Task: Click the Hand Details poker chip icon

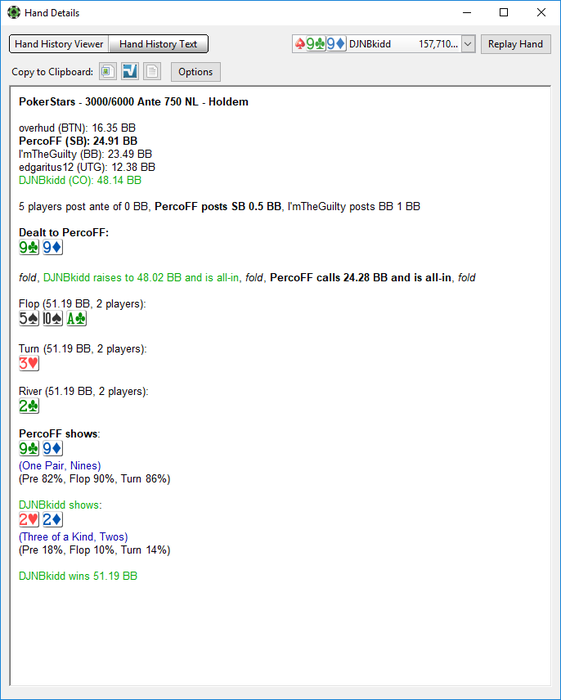Action: point(14,12)
